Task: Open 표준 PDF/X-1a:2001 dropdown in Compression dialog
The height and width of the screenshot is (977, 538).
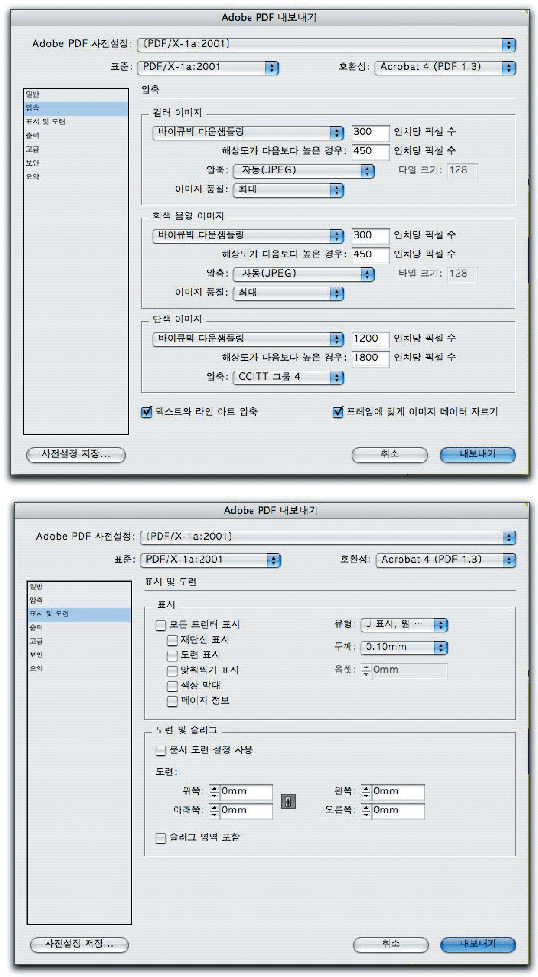Action: [208, 67]
